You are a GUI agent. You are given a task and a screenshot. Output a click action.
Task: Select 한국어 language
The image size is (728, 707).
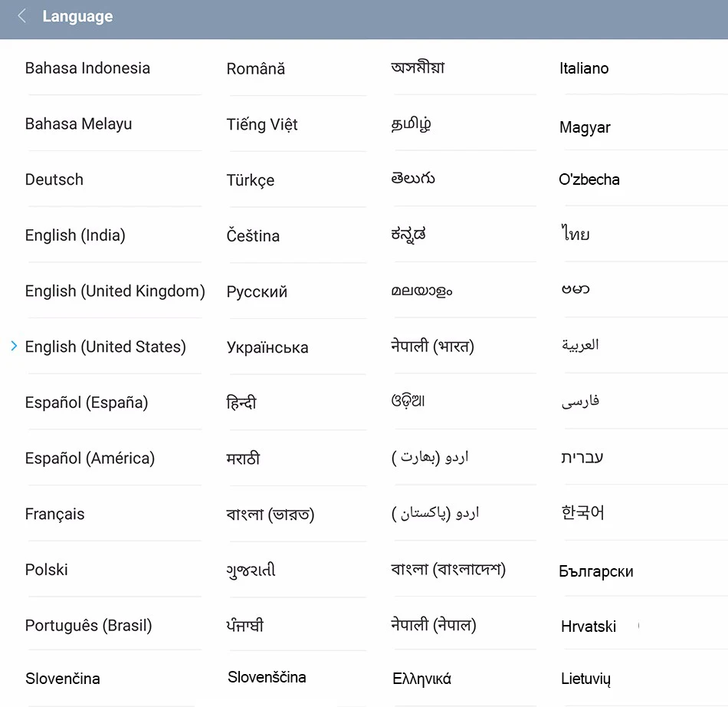(582, 513)
